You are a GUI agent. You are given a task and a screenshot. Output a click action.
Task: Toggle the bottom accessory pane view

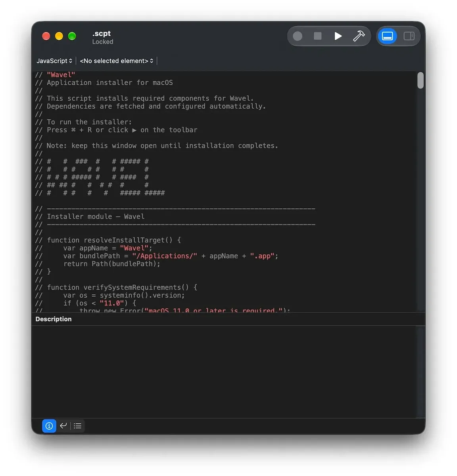click(388, 36)
